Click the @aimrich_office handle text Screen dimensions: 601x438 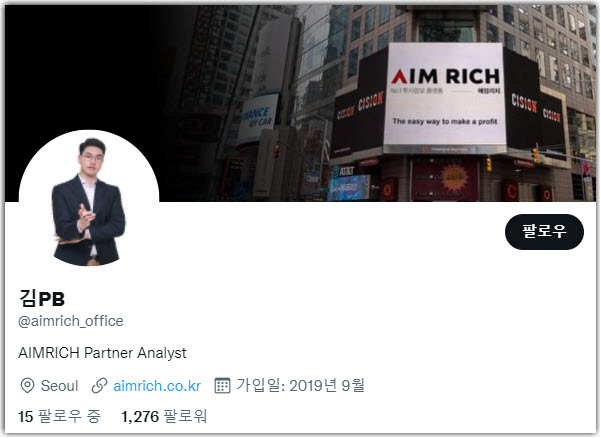71,321
